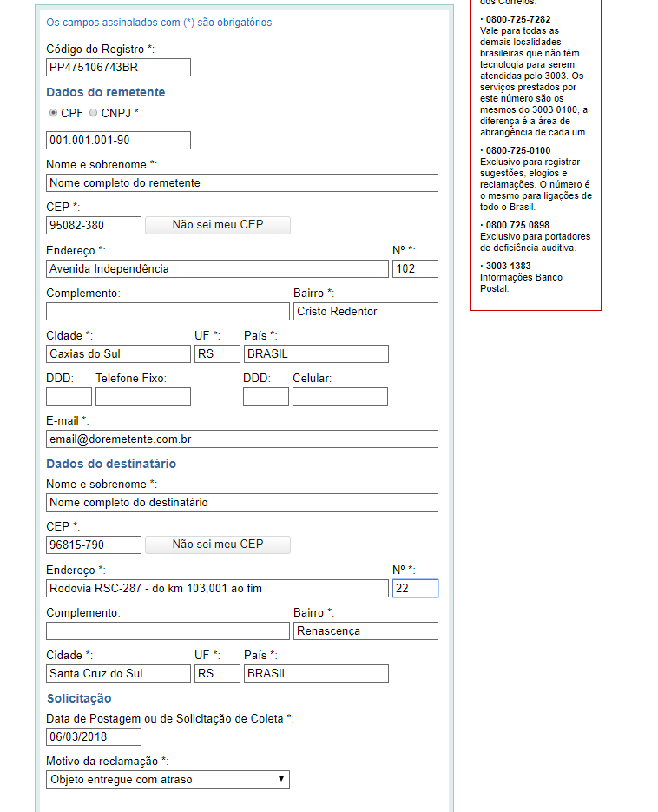Focus sender's empty Complemento field
Image resolution: width=658 pixels, height=812 pixels.
tap(168, 311)
